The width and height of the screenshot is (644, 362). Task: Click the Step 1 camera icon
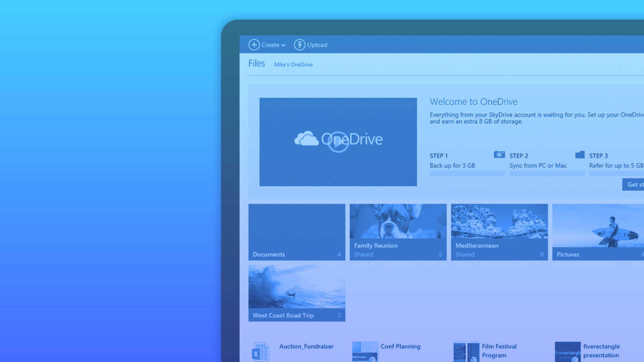[x=499, y=154]
